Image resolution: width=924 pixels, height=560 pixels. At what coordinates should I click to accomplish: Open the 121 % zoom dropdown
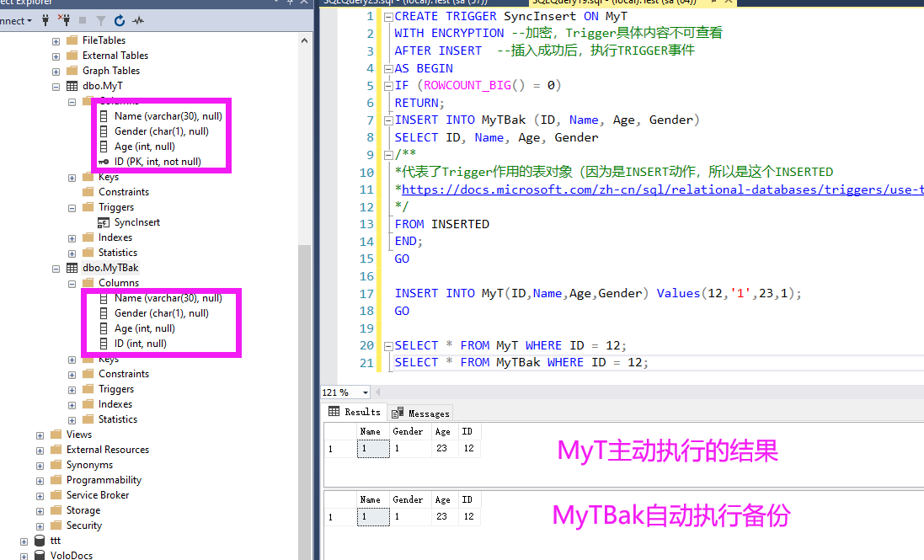366,392
